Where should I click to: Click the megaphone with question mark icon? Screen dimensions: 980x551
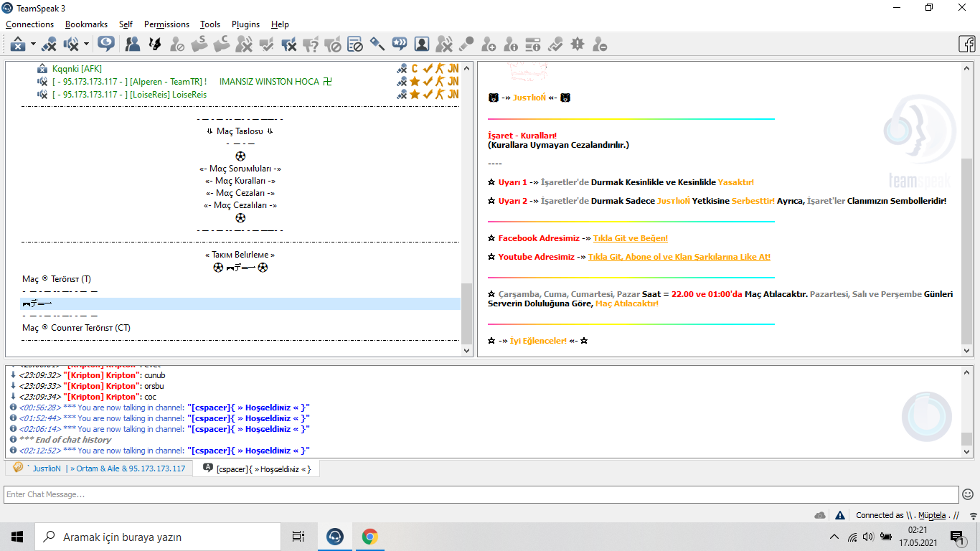[311, 44]
